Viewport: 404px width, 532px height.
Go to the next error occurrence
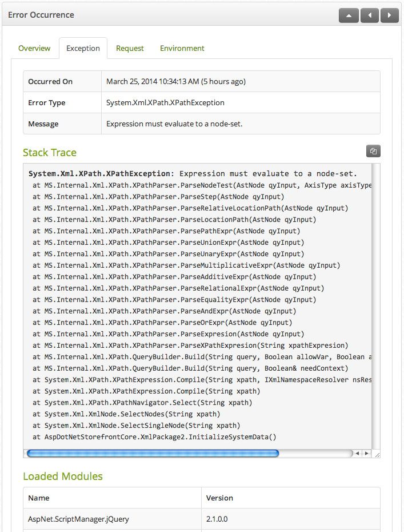[389, 15]
